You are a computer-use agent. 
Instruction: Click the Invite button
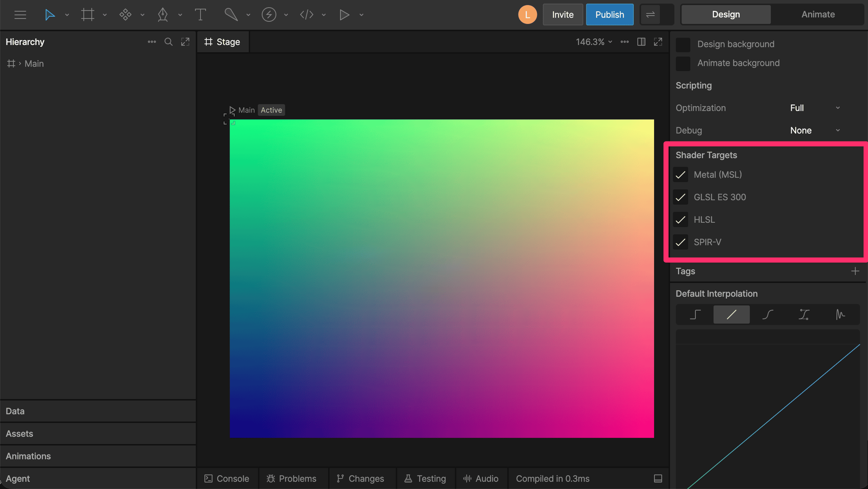point(563,15)
